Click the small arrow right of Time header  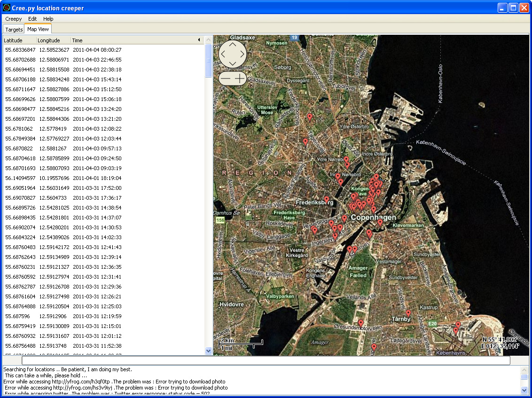(x=199, y=40)
